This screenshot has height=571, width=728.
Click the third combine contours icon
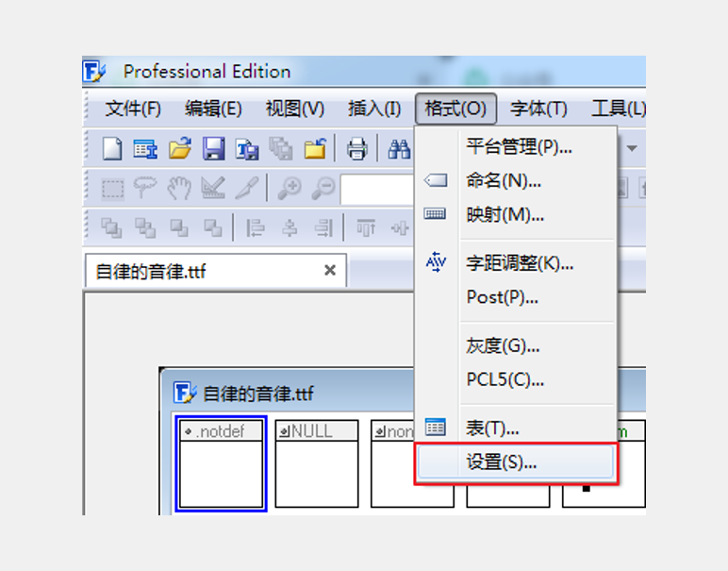[x=179, y=227]
